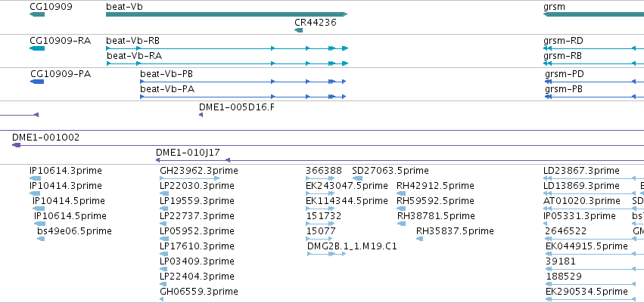Click the LD23867.3prime EST label
This screenshot has height=303, width=644.
[x=581, y=171]
